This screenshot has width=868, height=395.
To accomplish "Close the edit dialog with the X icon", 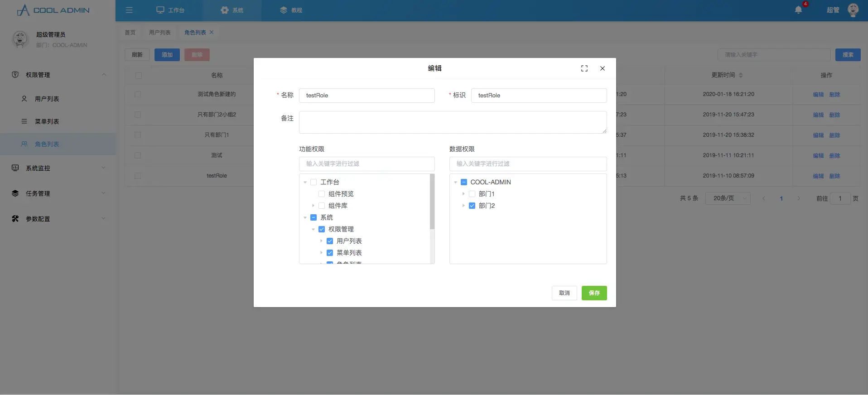I will click(603, 68).
